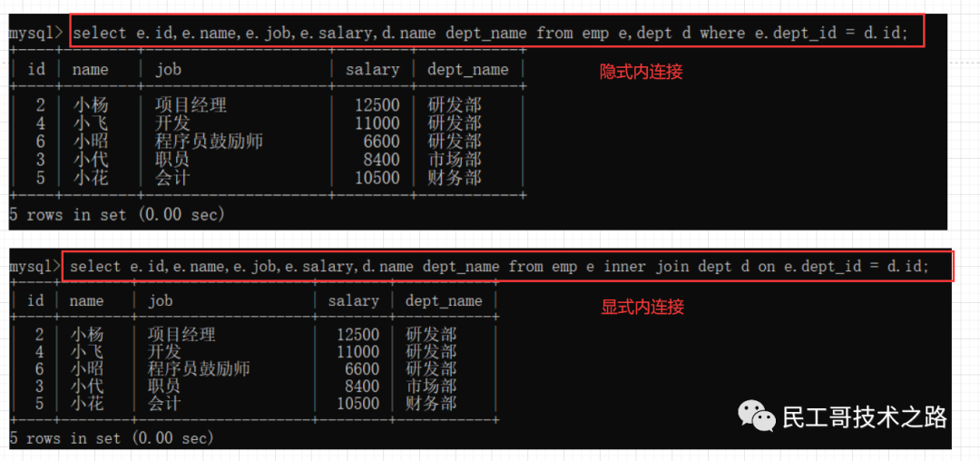Click job 职员 in inner join result

165,386
